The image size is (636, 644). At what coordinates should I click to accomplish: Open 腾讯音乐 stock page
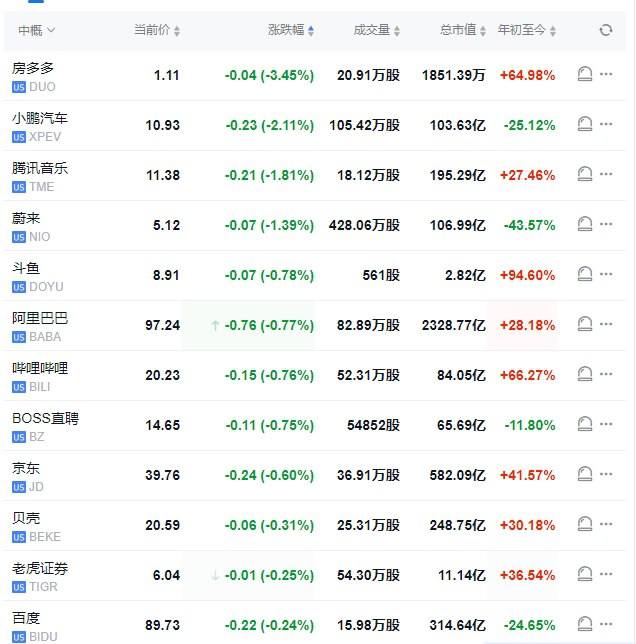39,168
